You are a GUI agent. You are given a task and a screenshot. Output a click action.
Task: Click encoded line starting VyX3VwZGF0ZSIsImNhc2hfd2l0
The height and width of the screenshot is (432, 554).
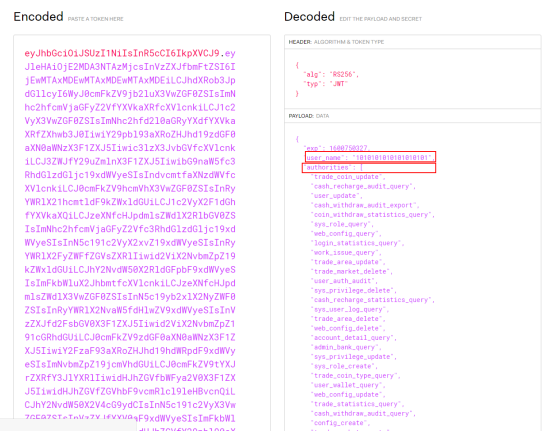pos(130,121)
